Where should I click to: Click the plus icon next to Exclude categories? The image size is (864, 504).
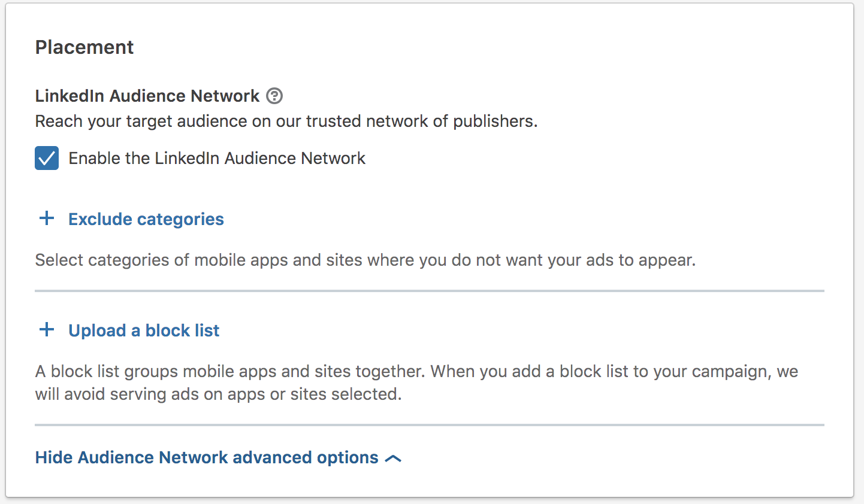[47, 218]
